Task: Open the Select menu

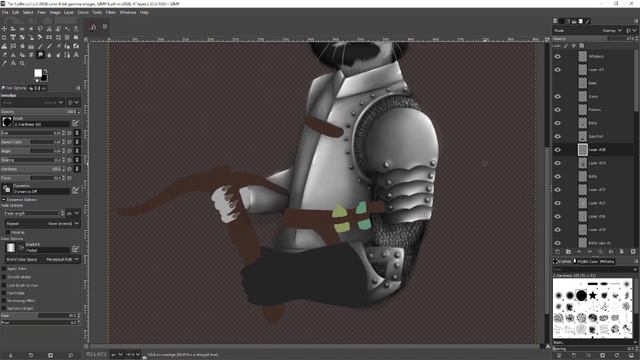Action: [28, 12]
